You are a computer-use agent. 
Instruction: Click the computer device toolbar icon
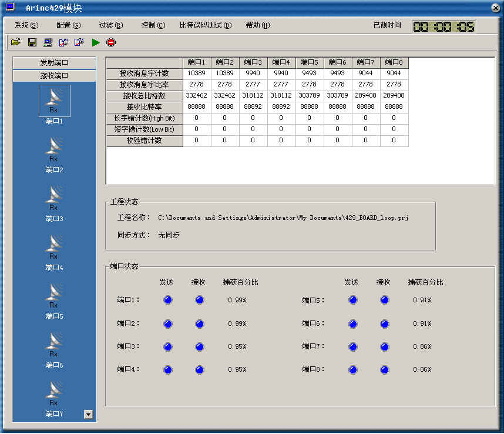coord(48,42)
